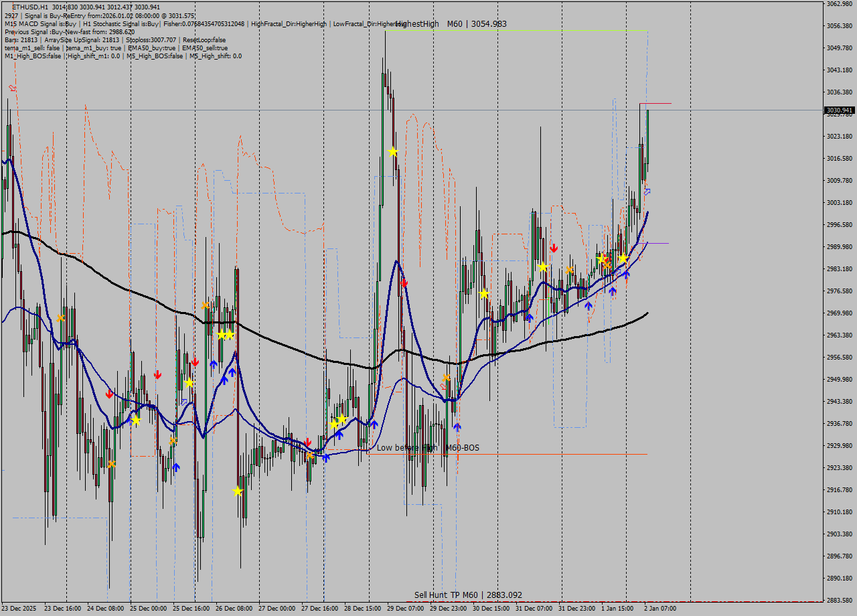
Task: Click the yellow star near 30 Dec 15:00
Action: point(484,293)
